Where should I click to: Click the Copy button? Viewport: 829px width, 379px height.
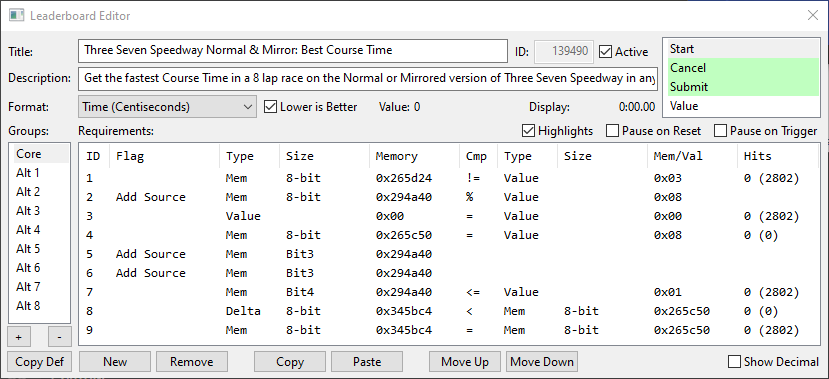[290, 362]
